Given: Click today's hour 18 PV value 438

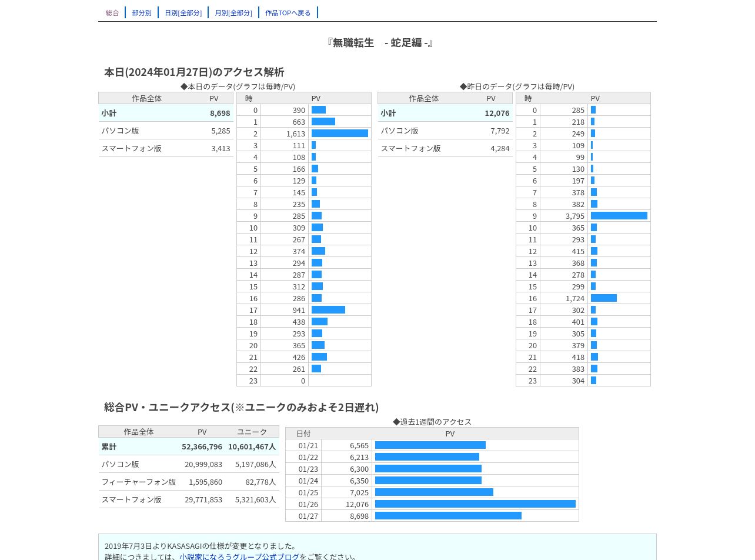Looking at the screenshot, I should (x=299, y=322).
